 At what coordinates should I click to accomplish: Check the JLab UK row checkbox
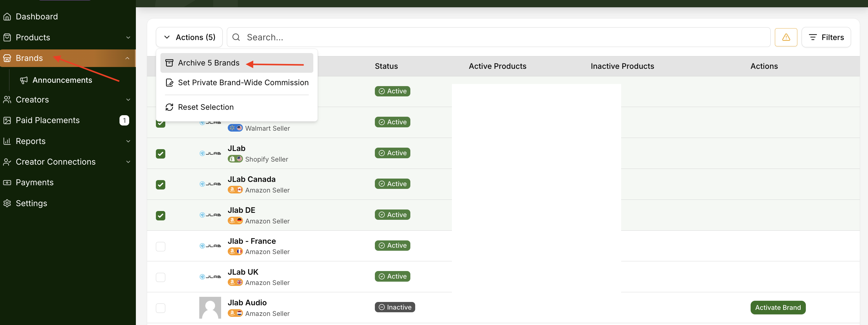click(161, 277)
